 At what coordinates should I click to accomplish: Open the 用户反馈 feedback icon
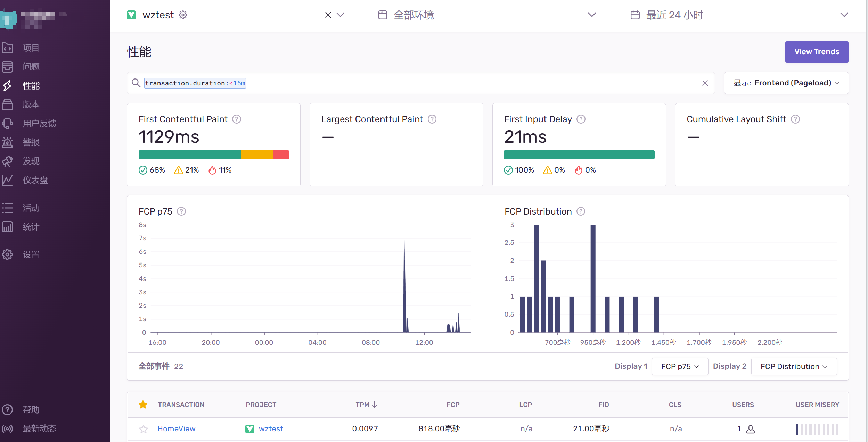7,123
